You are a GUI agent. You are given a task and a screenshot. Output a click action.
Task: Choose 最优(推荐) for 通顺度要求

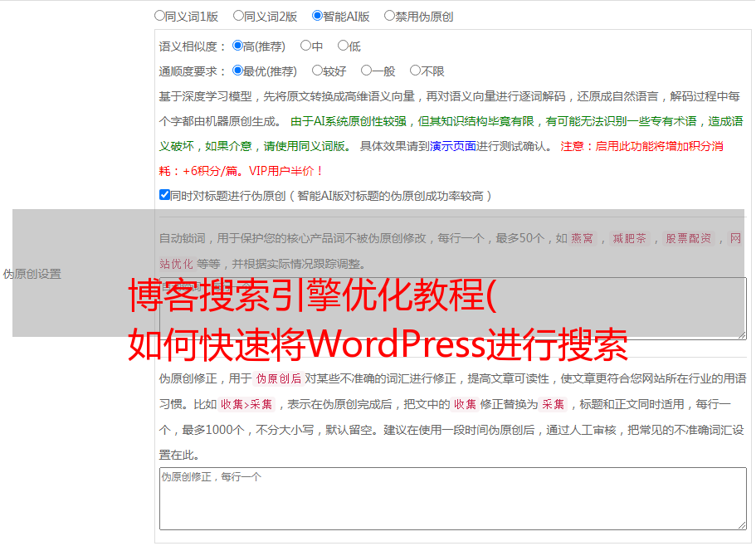click(x=237, y=71)
